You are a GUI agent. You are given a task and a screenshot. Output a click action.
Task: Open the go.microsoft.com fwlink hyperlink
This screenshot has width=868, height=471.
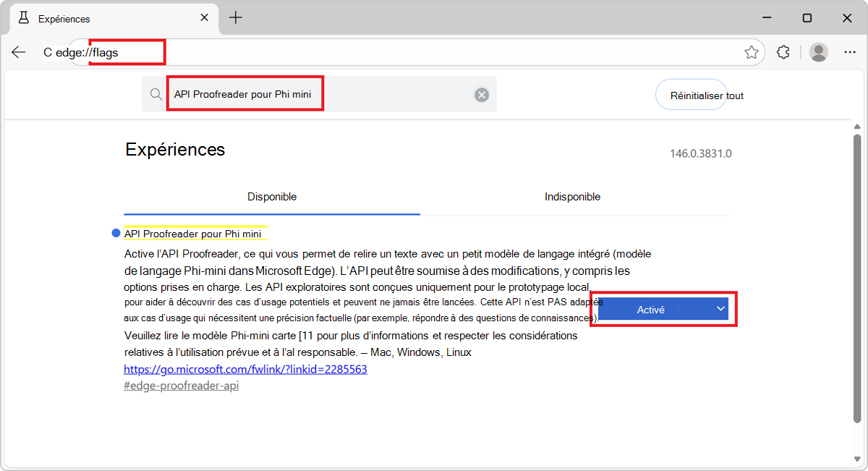tap(246, 369)
